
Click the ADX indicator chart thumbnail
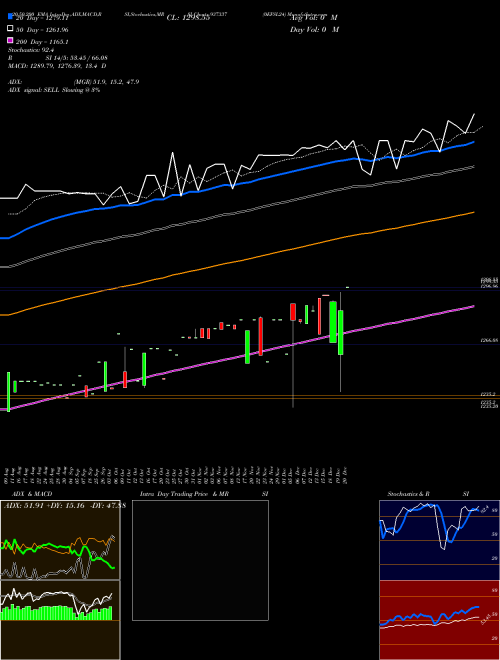tap(60, 540)
